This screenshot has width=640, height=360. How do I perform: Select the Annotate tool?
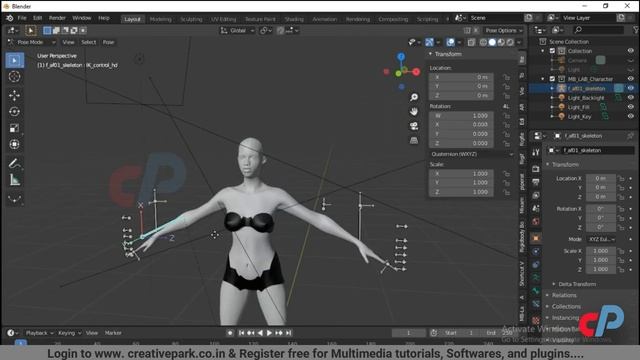(15, 163)
